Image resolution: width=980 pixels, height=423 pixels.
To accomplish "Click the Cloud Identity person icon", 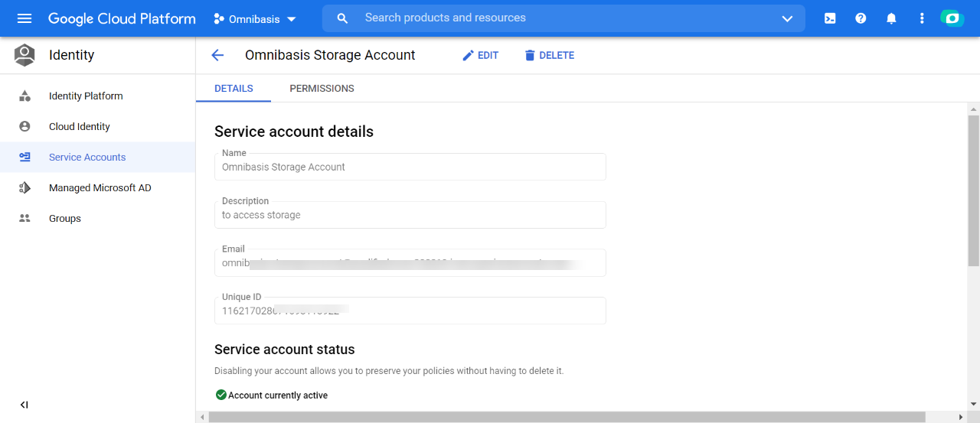I will click(24, 126).
